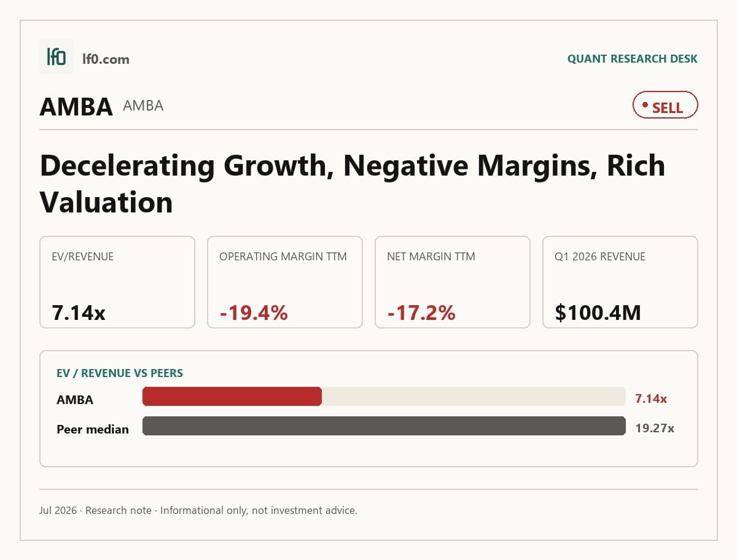Open the EV/Revenue metric card
The width and height of the screenshot is (737, 560).
117,282
